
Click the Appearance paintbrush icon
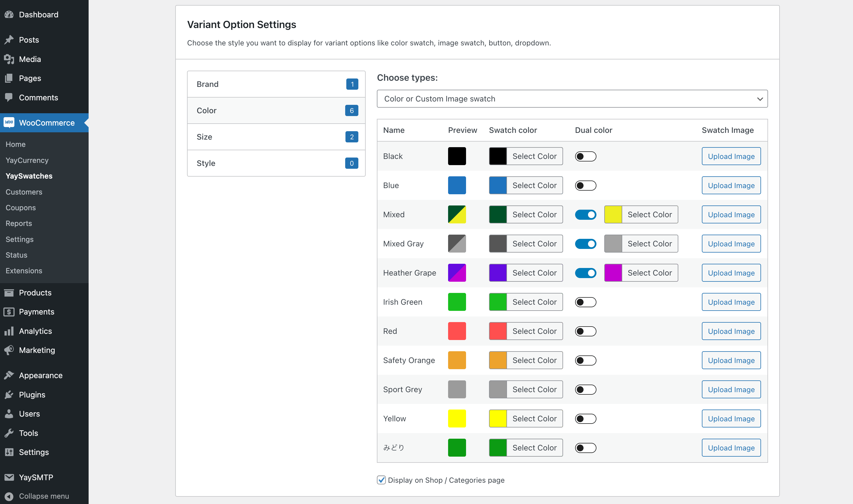coord(9,375)
